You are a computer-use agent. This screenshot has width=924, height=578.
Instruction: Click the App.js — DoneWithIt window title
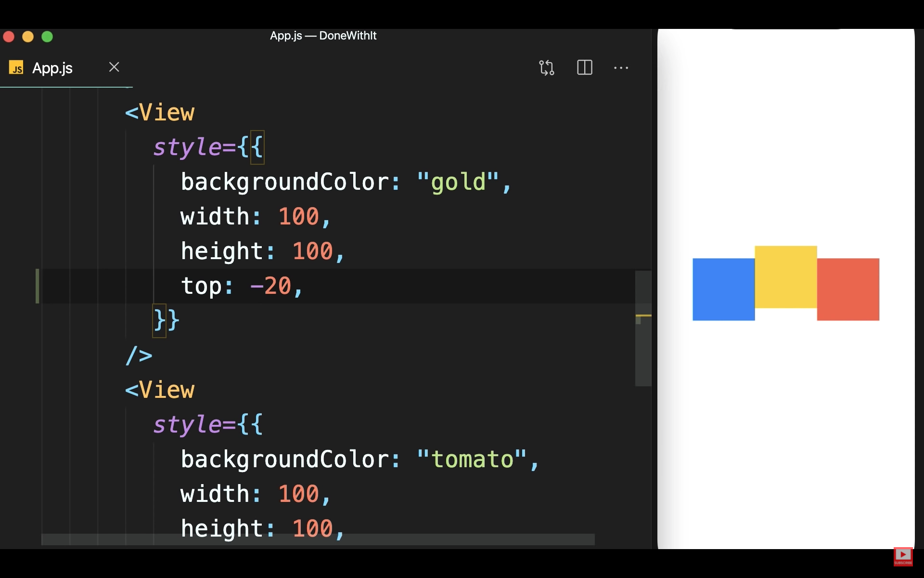tap(323, 36)
